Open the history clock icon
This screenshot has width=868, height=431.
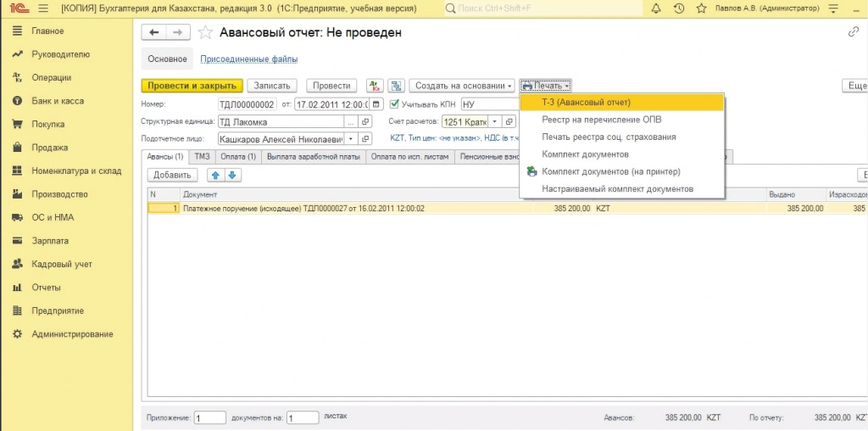679,8
